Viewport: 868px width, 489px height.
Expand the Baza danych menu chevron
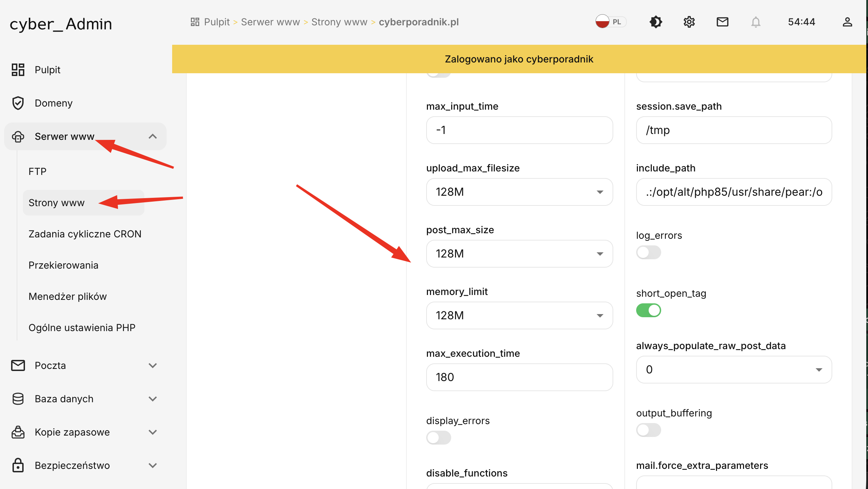(153, 399)
